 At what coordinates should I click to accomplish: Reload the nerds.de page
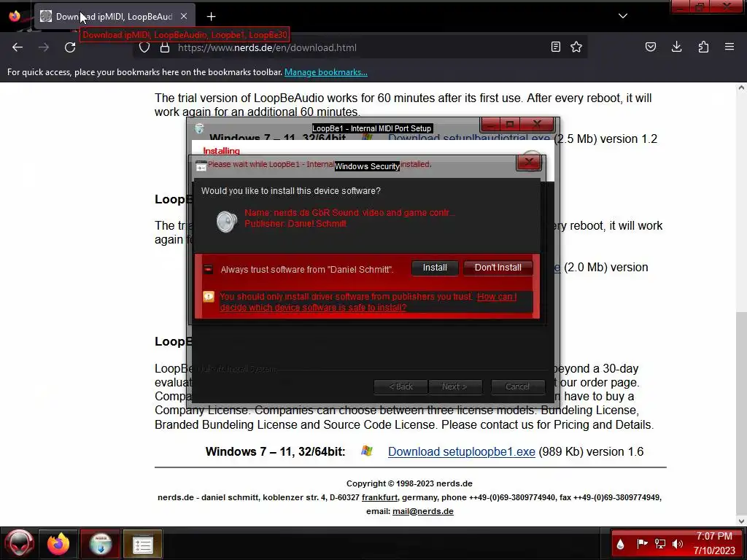[x=70, y=47]
